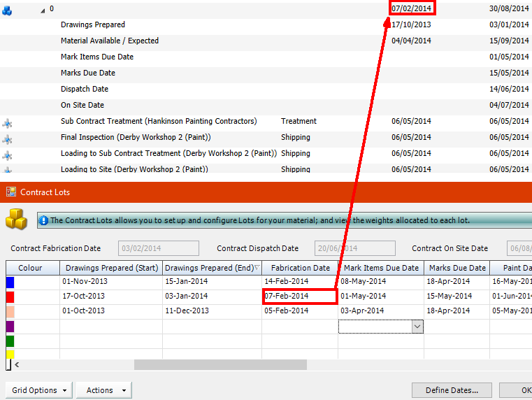Open the Mark Items Due Date dropdown
The image size is (532, 400).
tap(417, 327)
